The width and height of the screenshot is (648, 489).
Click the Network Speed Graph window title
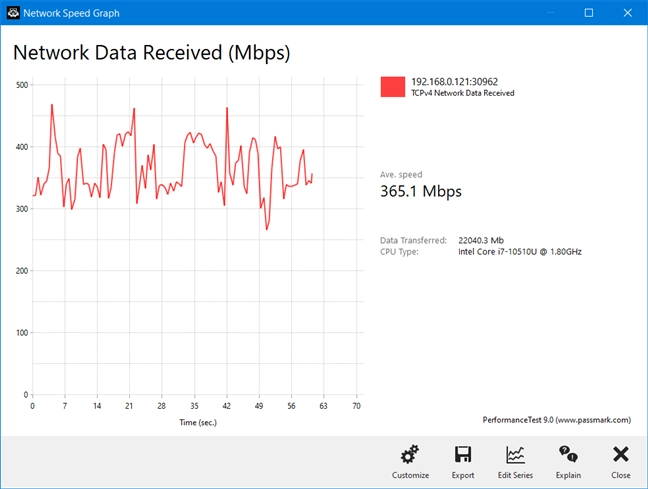pos(71,13)
